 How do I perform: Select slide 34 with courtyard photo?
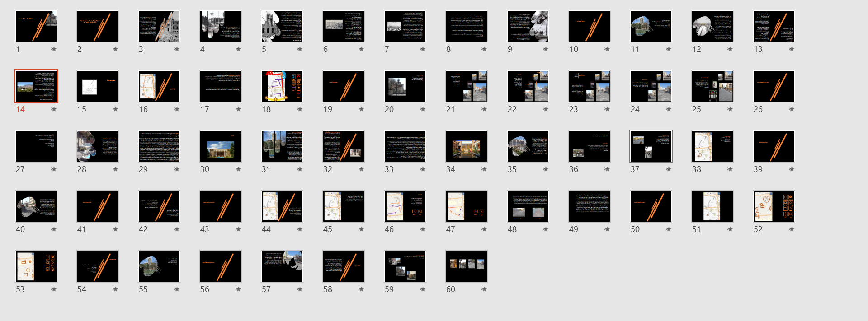click(467, 146)
